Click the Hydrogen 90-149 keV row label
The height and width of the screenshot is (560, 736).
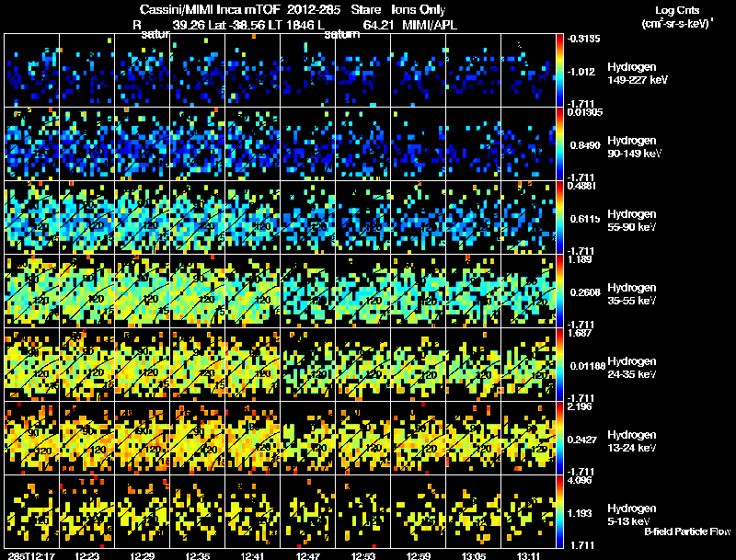(634, 147)
